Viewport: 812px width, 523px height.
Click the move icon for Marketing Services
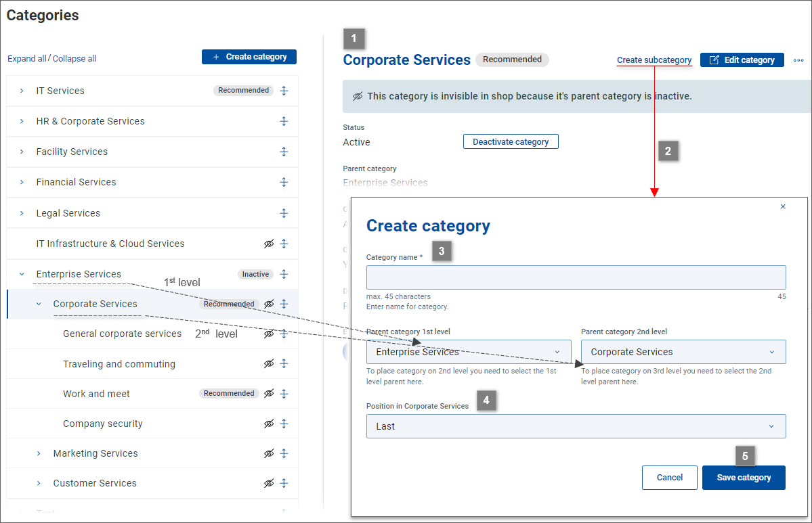tap(284, 453)
